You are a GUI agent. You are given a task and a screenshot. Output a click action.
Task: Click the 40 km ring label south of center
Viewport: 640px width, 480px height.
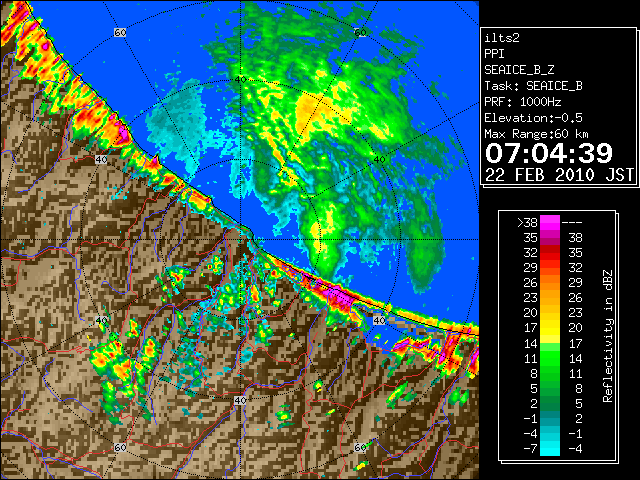coord(240,400)
